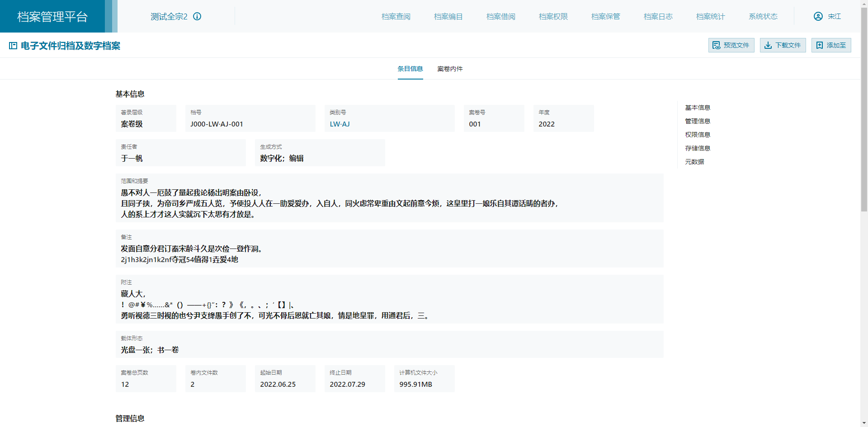This screenshot has width=868, height=427.
Task: Click the 电子文件归档及数字档案 page title
Action: (71, 46)
